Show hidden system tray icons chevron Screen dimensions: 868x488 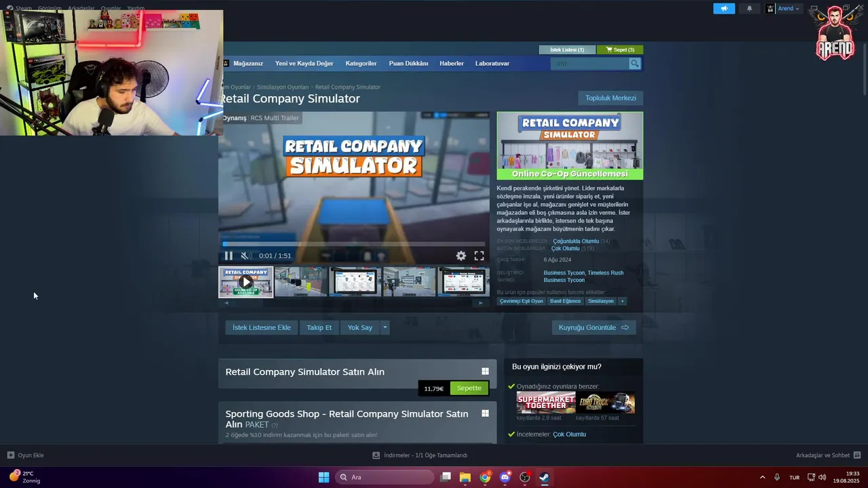[762, 477]
